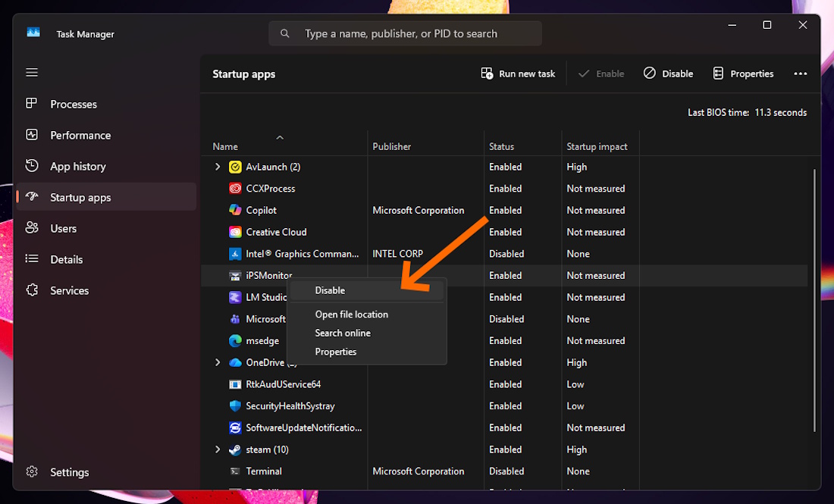Select the RtkAudUService64 row name
This screenshot has width=834, height=504.
tap(283, 384)
